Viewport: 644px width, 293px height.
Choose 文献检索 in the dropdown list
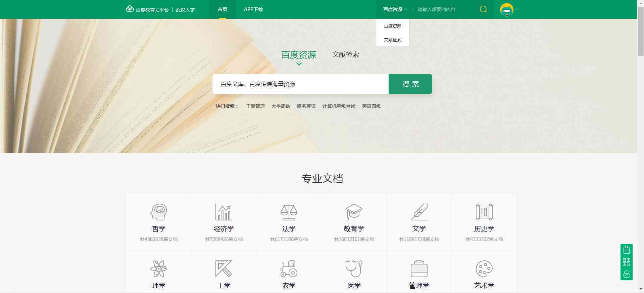tap(392, 40)
